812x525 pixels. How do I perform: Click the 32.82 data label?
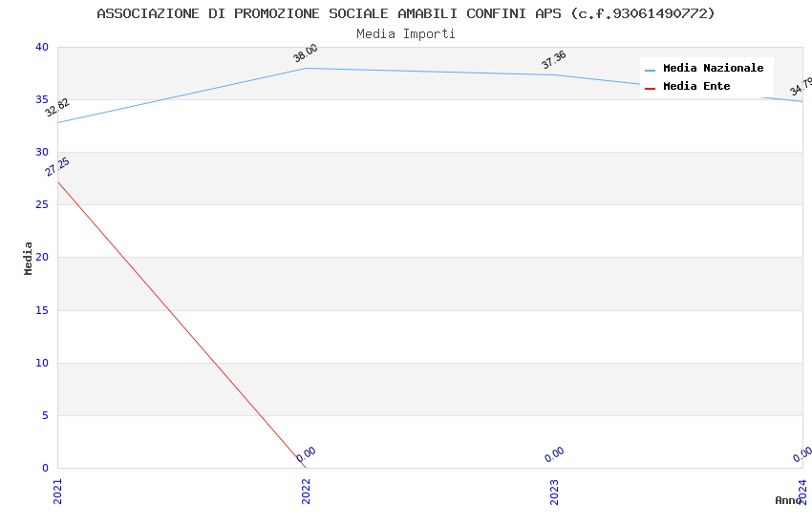(x=57, y=108)
